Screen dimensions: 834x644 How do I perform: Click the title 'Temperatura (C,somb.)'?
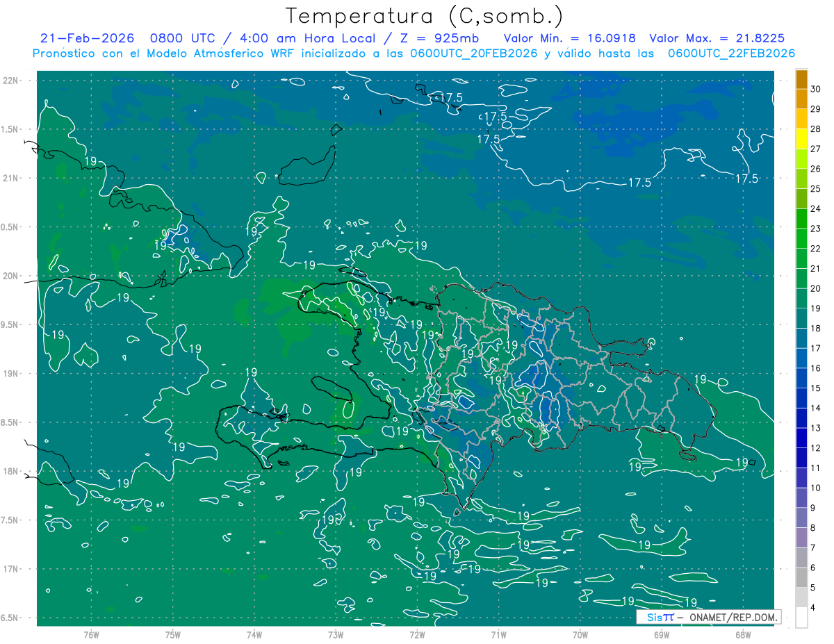(425, 17)
